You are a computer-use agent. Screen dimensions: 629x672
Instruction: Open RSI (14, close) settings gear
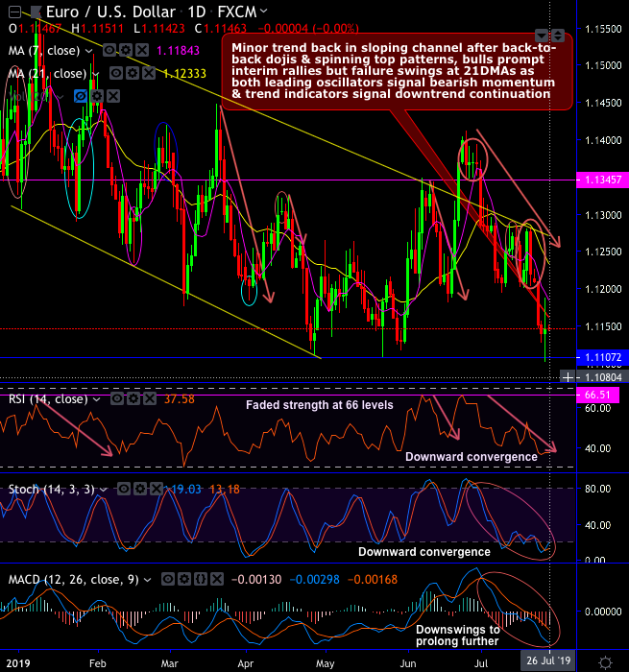pyautogui.click(x=133, y=399)
